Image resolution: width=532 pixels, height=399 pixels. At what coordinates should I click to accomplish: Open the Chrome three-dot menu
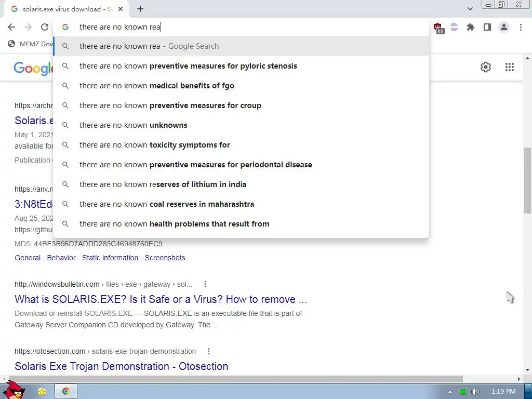click(x=521, y=27)
